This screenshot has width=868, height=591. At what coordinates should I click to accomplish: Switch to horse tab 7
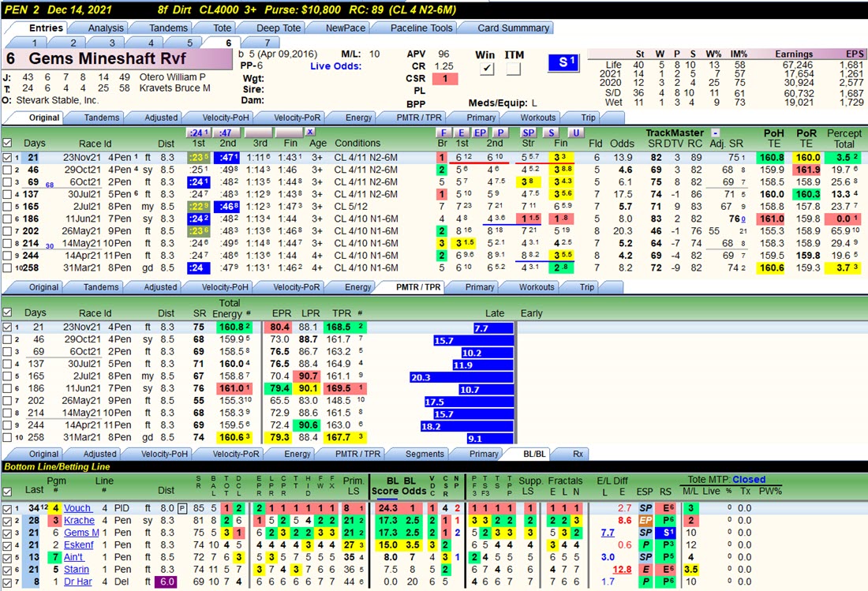[x=268, y=43]
